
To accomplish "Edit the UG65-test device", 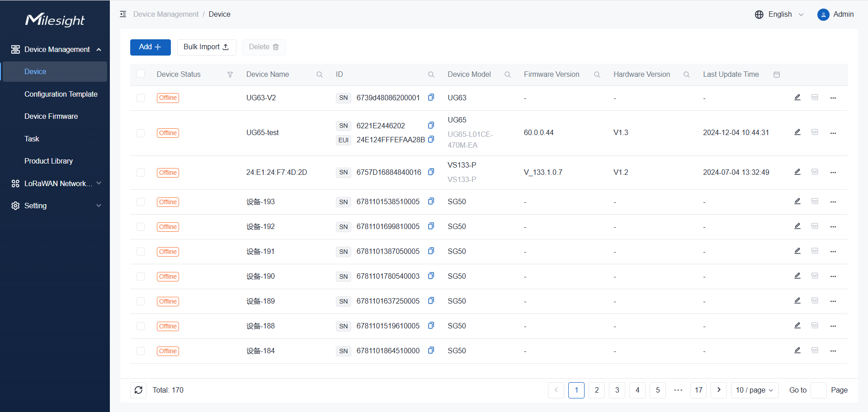I will [797, 132].
